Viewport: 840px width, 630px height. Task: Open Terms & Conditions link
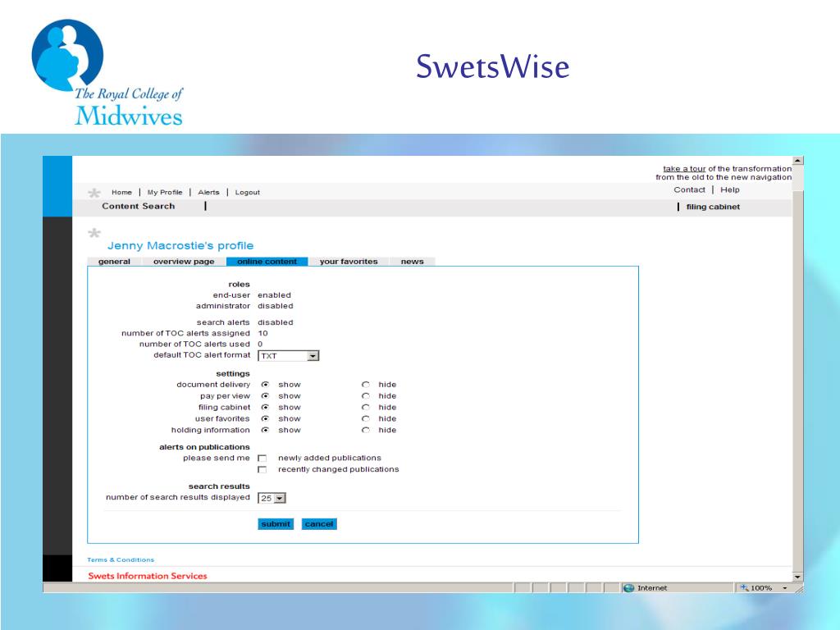click(x=121, y=559)
